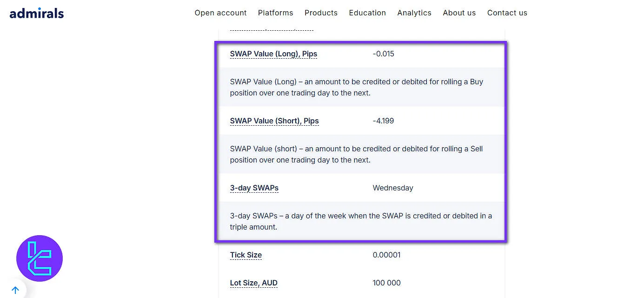Open the SWAP Value (Long), Pips tooltip link

(x=273, y=54)
